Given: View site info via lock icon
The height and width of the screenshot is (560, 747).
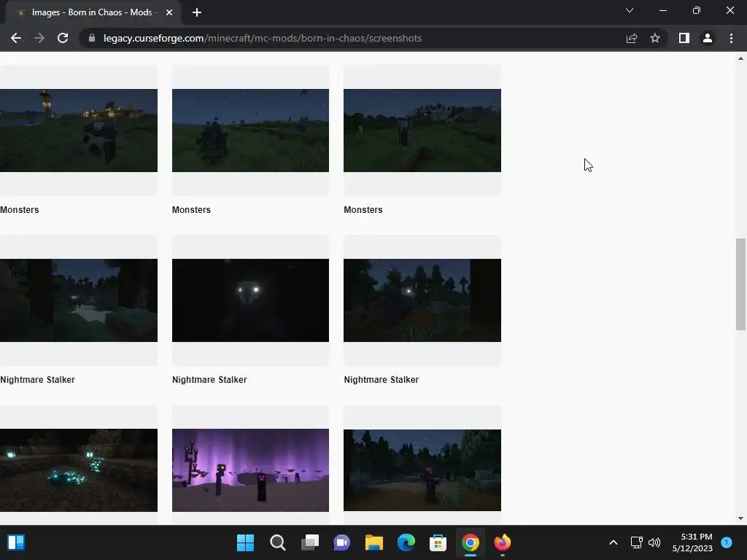Looking at the screenshot, I should click(x=92, y=38).
